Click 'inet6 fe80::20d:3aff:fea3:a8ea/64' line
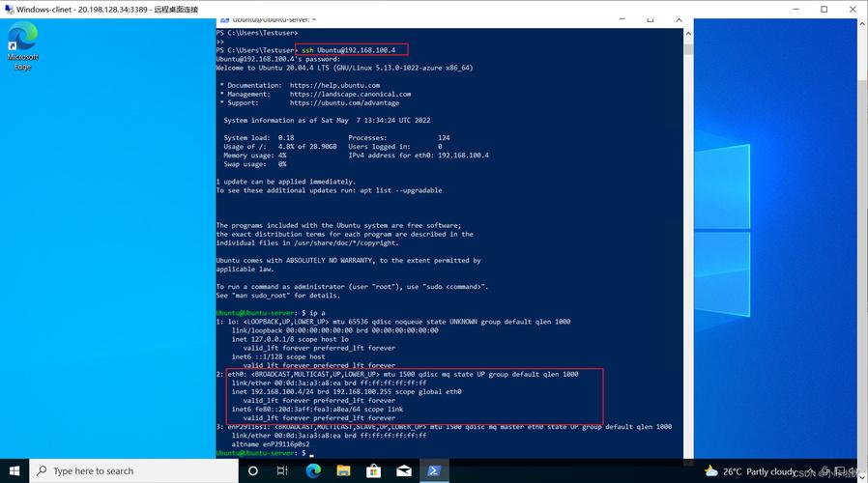 click(x=317, y=410)
